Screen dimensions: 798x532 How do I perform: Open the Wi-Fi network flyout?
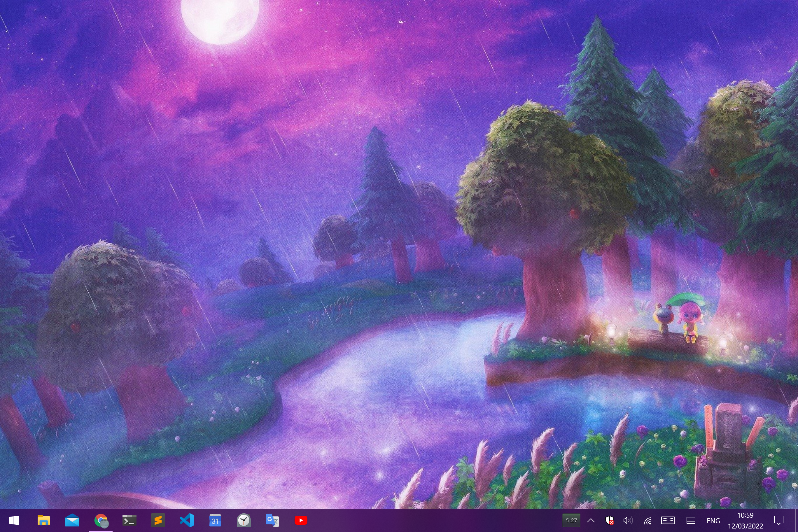pyautogui.click(x=648, y=520)
